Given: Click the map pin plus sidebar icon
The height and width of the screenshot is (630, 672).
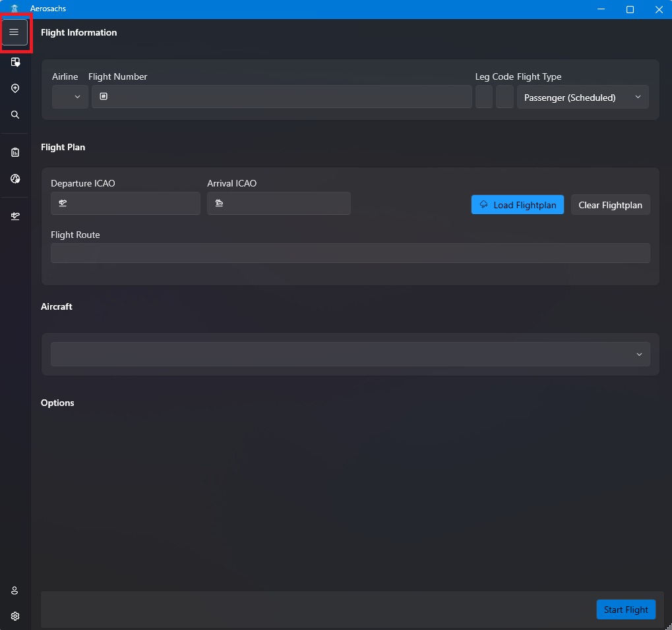Looking at the screenshot, I should click(15, 88).
